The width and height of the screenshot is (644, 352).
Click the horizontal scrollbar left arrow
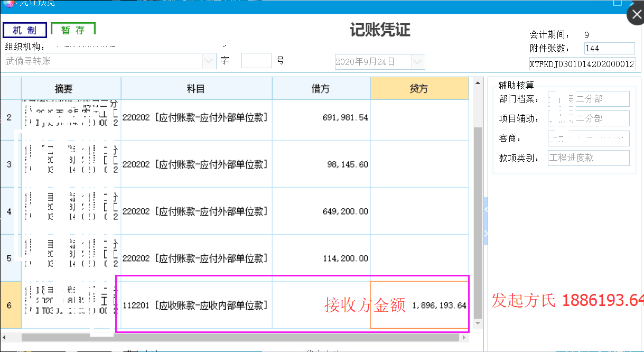point(5,337)
